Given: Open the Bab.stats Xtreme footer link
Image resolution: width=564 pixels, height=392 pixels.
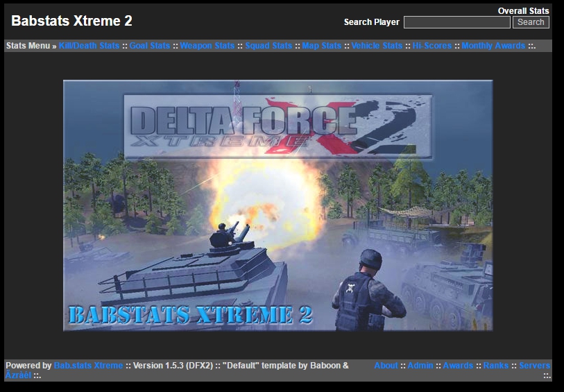Looking at the screenshot, I should [88, 366].
